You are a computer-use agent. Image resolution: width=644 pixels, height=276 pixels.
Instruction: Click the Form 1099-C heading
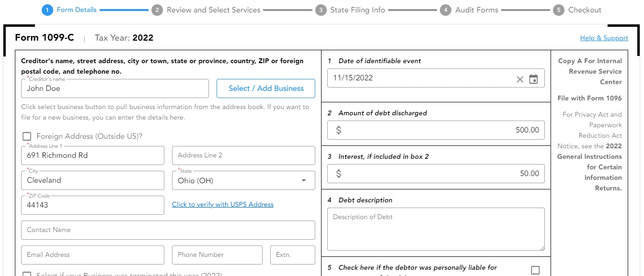point(45,38)
